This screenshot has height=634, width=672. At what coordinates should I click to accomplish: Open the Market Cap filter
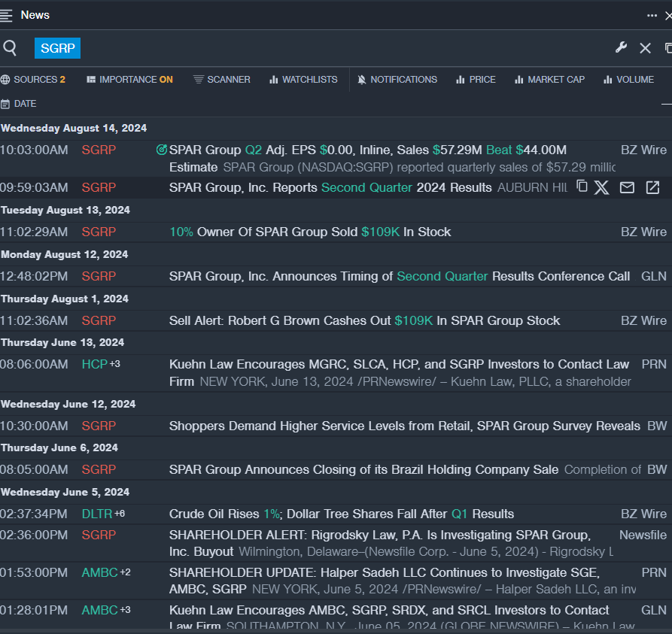549,80
